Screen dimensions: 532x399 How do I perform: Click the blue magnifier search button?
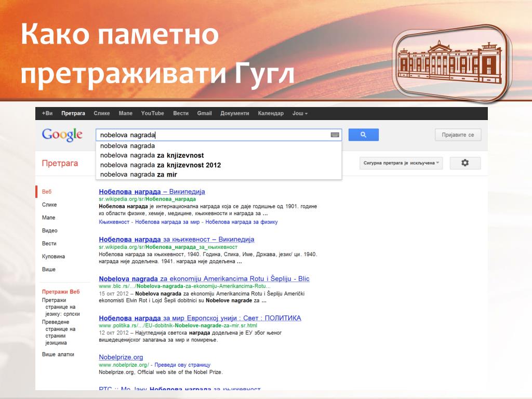point(363,135)
